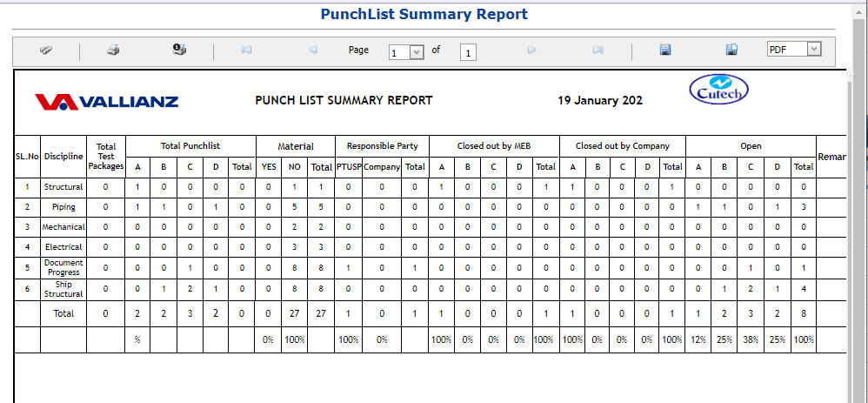Click the Vallianz logo in report header
Image resolution: width=868 pixels, height=403 pixels.
pos(107,102)
